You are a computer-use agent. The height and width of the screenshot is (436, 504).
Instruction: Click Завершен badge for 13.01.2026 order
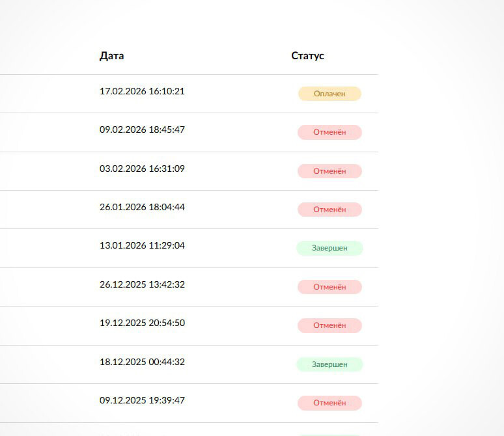pos(329,248)
